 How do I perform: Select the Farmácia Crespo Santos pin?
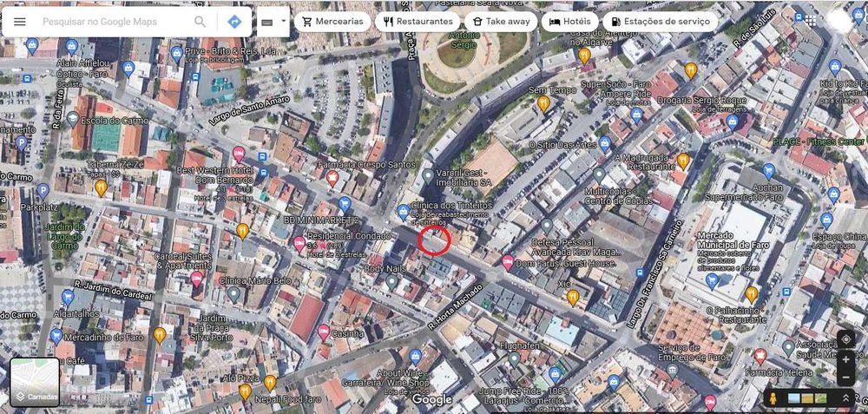coord(332,178)
